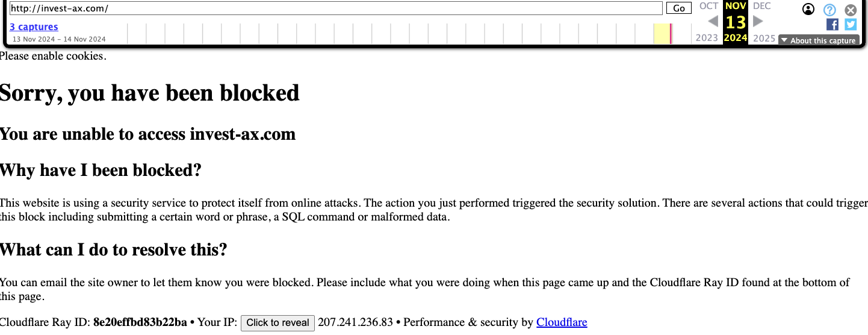
Task: Open the 3 captures link
Action: 34,27
